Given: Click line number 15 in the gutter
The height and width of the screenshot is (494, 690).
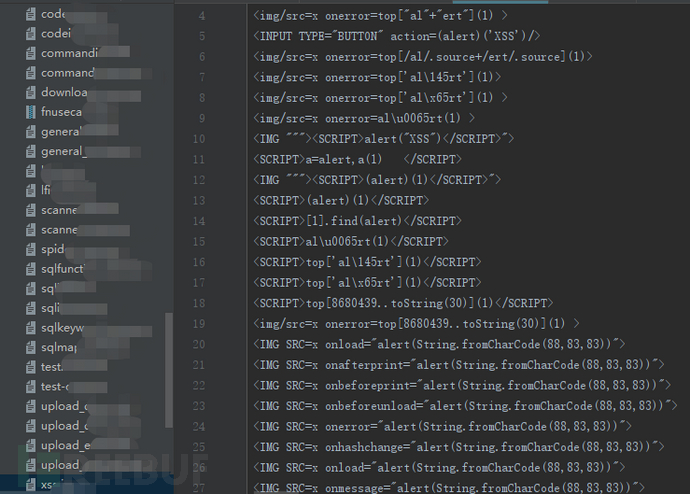Looking at the screenshot, I should point(199,242).
